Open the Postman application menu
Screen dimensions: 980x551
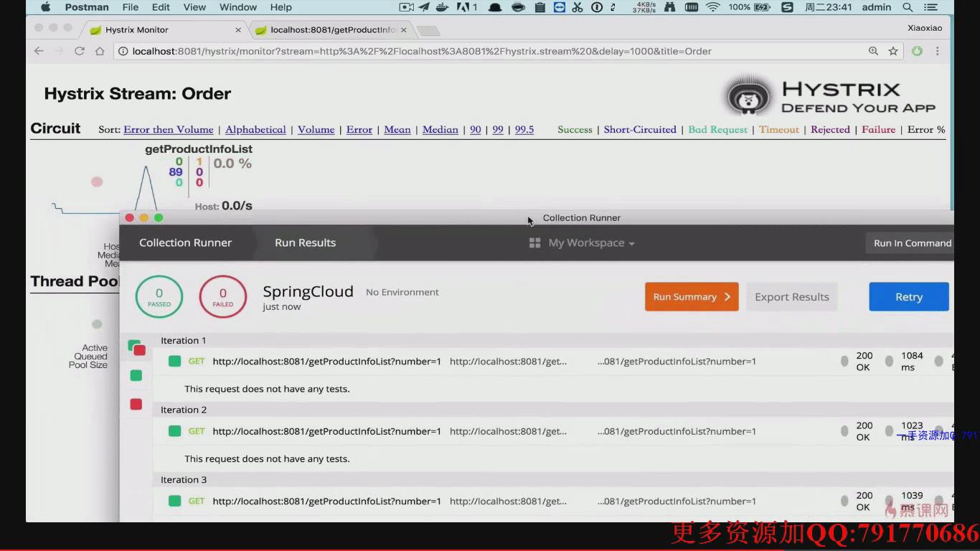(87, 7)
